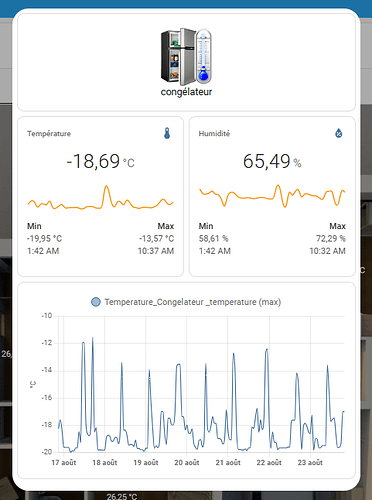Image resolution: width=372 pixels, height=500 pixels.
Task: Open the -18,69 °C temperature reading
Action: (x=100, y=162)
